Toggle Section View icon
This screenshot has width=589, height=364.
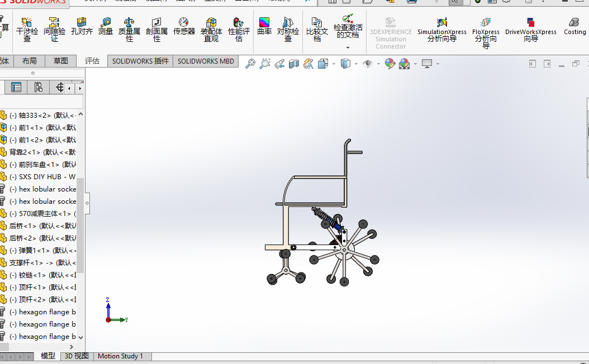click(294, 64)
